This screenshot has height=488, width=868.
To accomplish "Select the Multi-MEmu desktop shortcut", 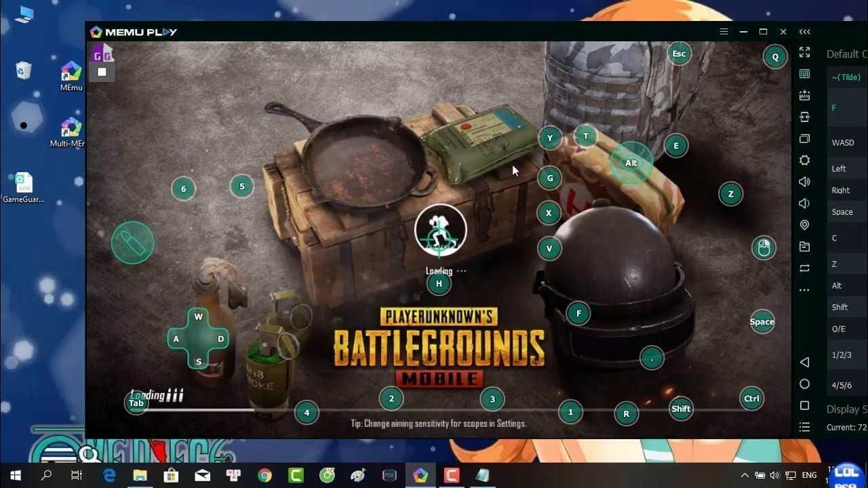I will pos(68,132).
